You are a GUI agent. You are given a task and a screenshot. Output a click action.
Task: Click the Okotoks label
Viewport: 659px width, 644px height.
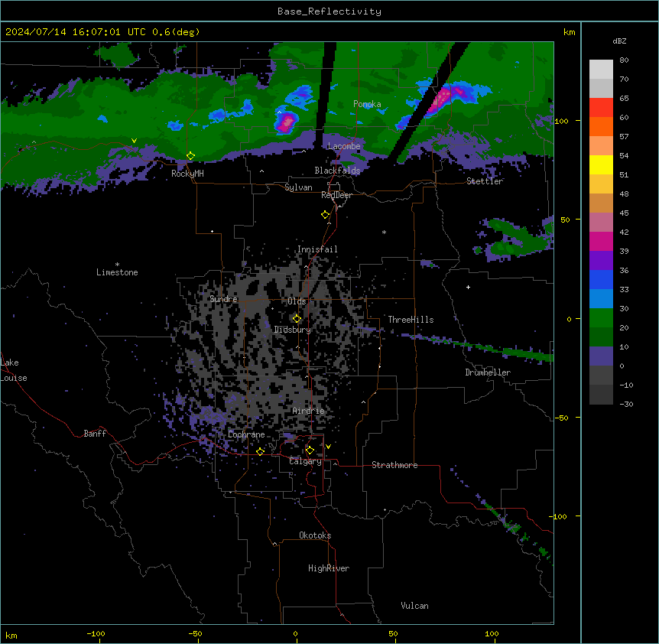(315, 535)
